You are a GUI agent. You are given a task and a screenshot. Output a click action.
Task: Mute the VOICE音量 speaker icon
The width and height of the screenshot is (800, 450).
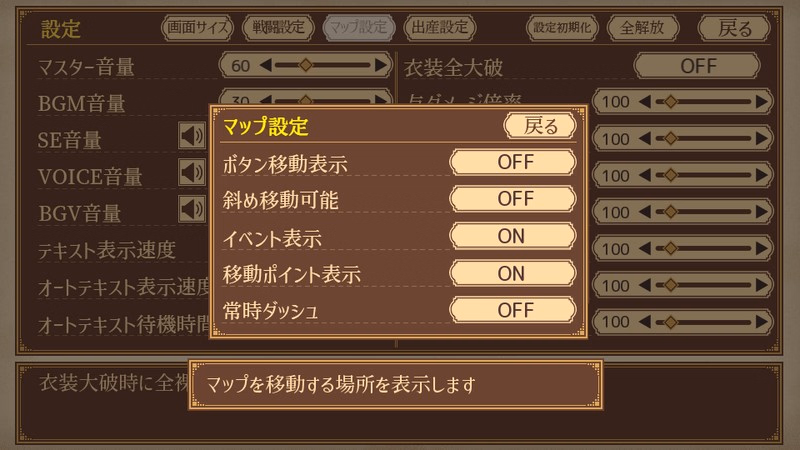coord(192,172)
